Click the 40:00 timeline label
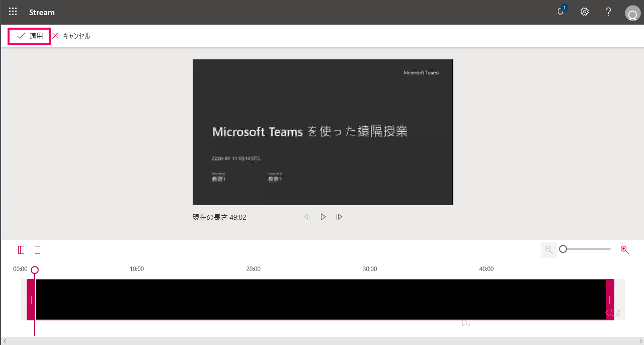The height and width of the screenshot is (345, 644). 486,269
